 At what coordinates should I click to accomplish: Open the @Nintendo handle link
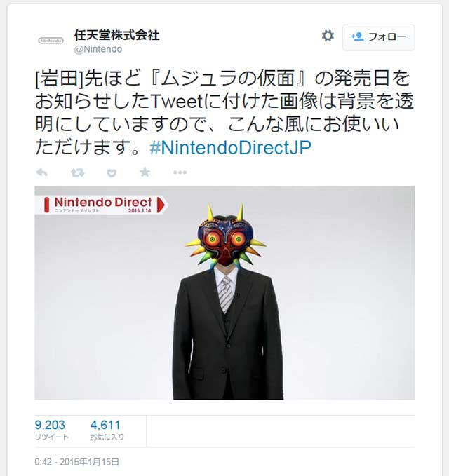coord(98,49)
